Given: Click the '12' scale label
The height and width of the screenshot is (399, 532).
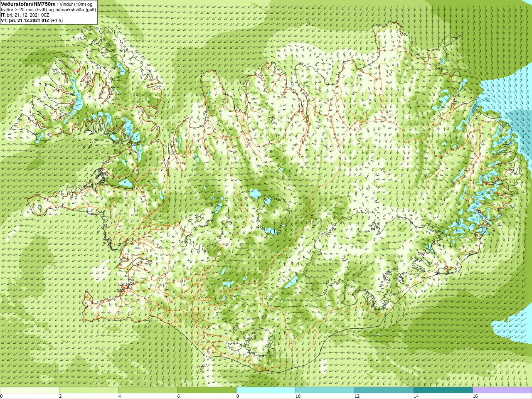Looking at the screenshot, I should (x=357, y=396).
